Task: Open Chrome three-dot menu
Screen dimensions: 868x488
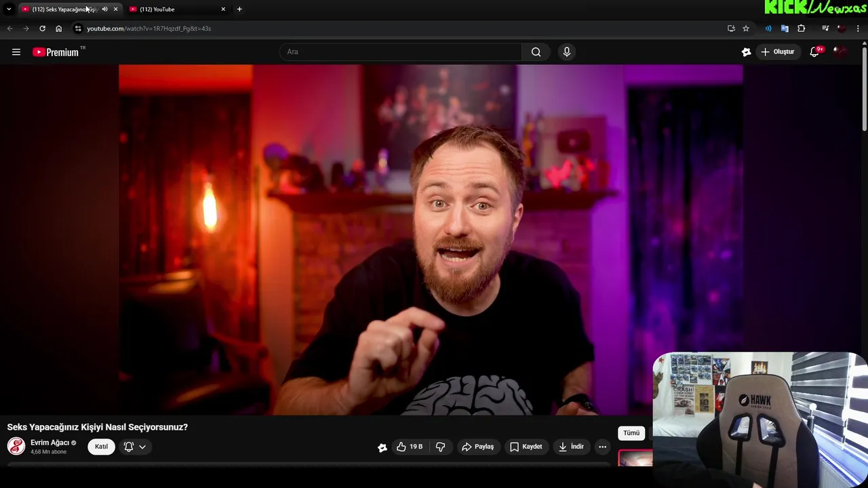Action: coord(859,28)
